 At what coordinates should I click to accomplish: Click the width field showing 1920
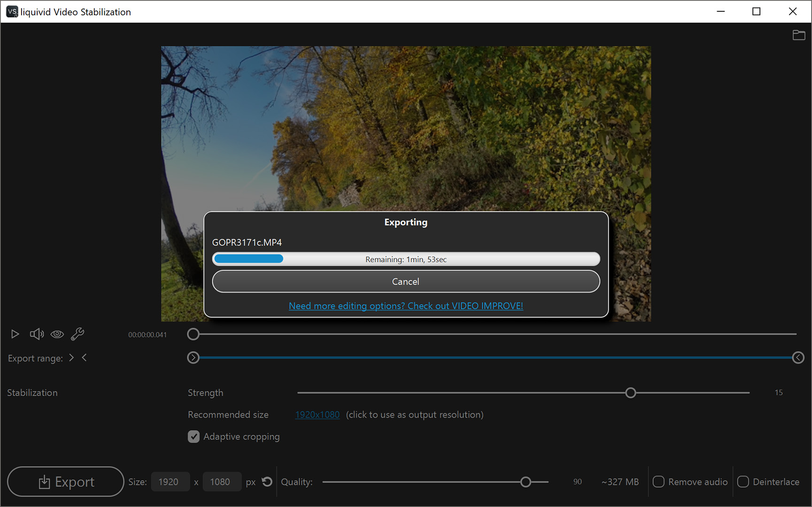coord(170,482)
